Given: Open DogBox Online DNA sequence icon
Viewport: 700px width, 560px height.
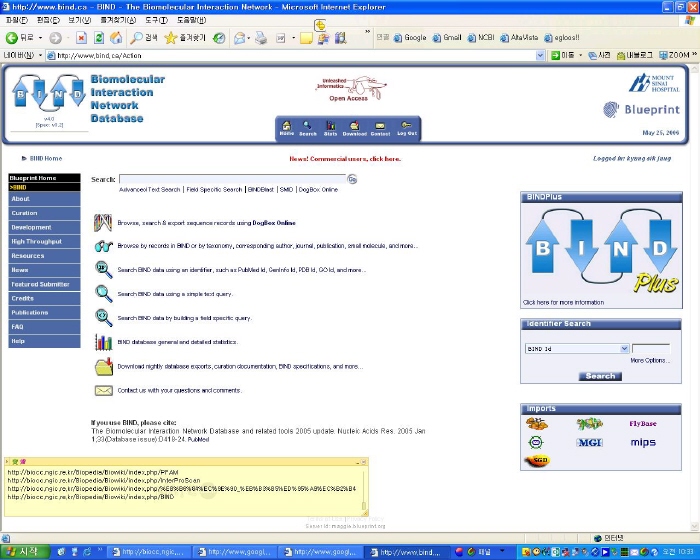Looking at the screenshot, I should 103,222.
